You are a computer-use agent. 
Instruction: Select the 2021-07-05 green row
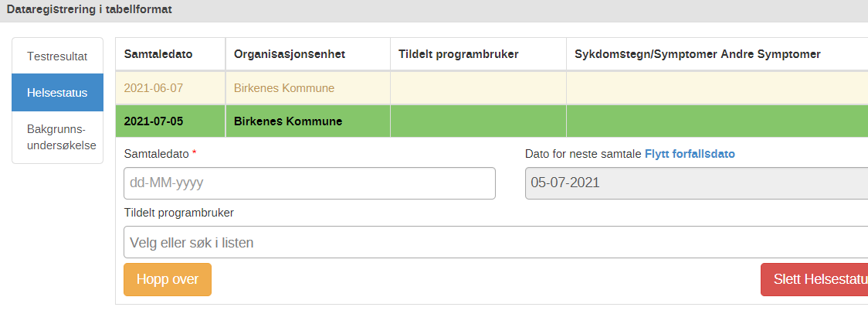[x=492, y=121]
